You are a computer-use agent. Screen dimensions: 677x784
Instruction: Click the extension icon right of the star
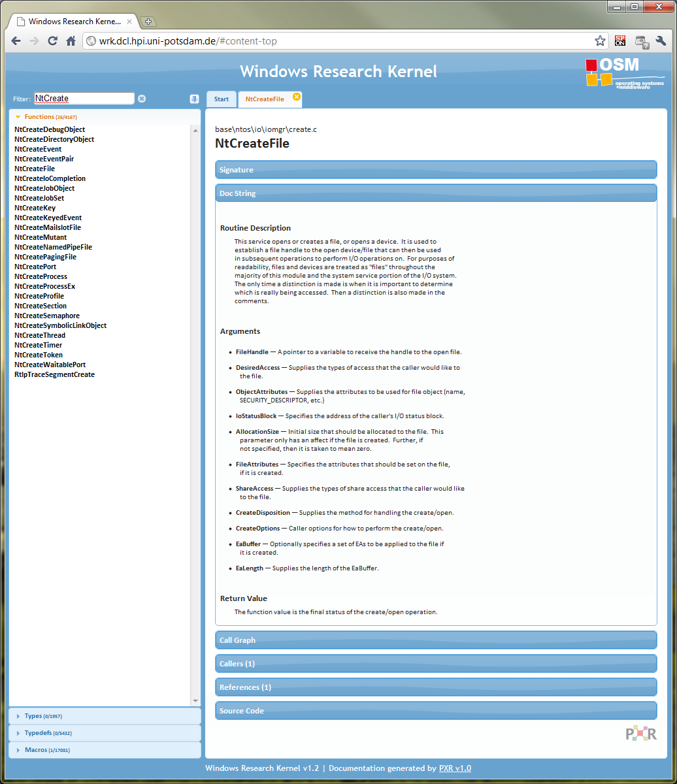coord(620,41)
